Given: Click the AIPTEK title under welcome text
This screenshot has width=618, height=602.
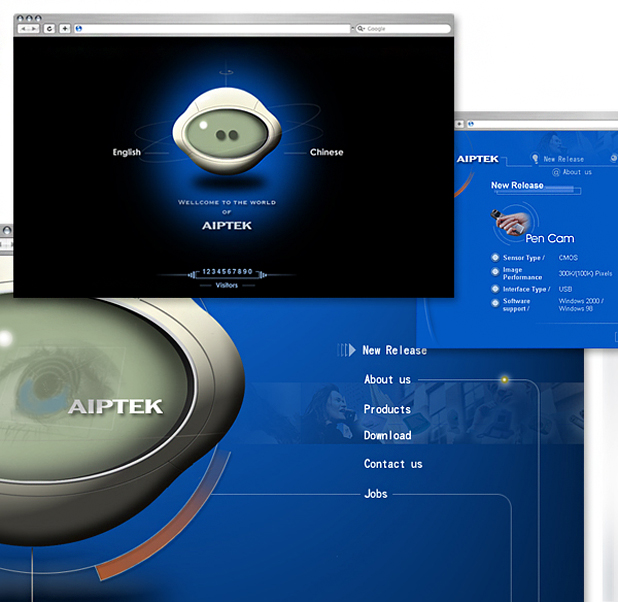Looking at the screenshot, I should (x=227, y=226).
